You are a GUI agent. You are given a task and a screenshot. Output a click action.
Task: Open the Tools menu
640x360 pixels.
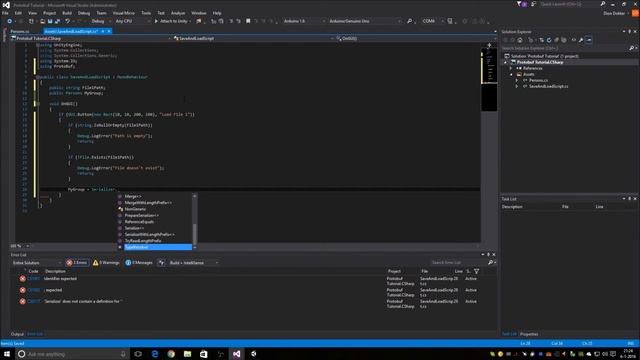[146, 13]
